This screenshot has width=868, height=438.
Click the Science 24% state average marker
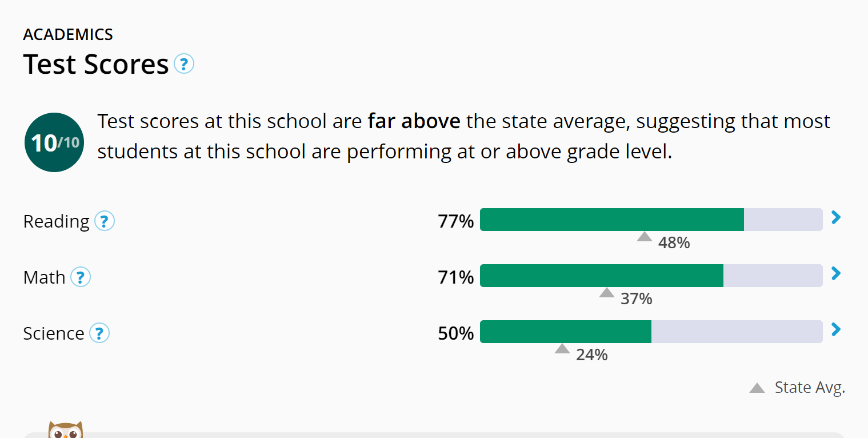click(x=562, y=349)
